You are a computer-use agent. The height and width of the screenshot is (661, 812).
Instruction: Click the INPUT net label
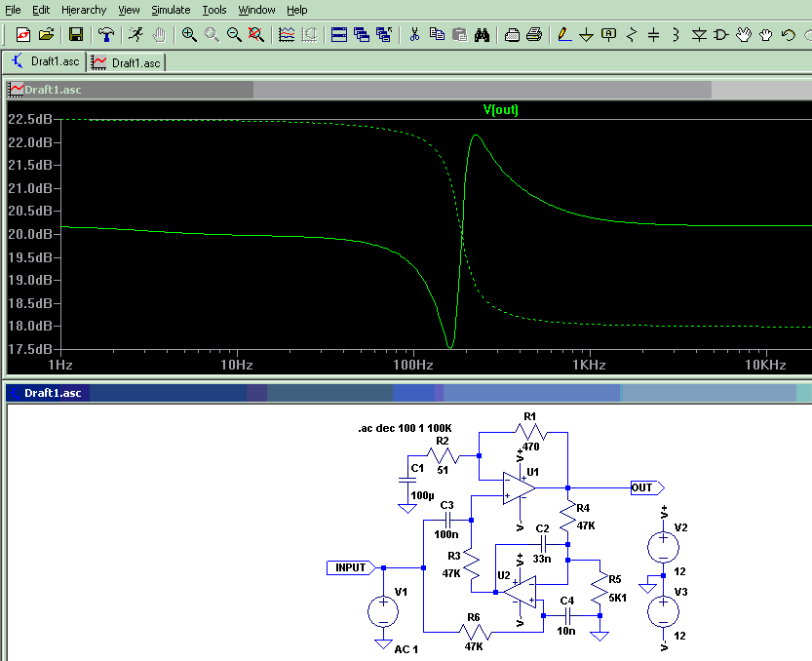tap(351, 567)
